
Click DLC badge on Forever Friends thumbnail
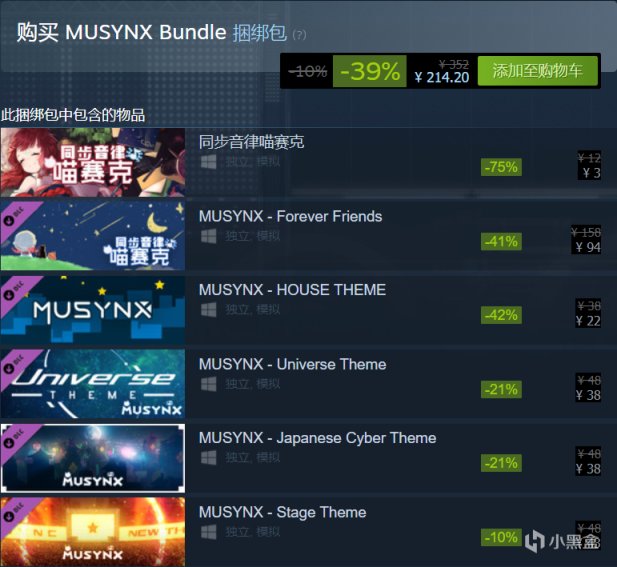pyautogui.click(x=14, y=216)
